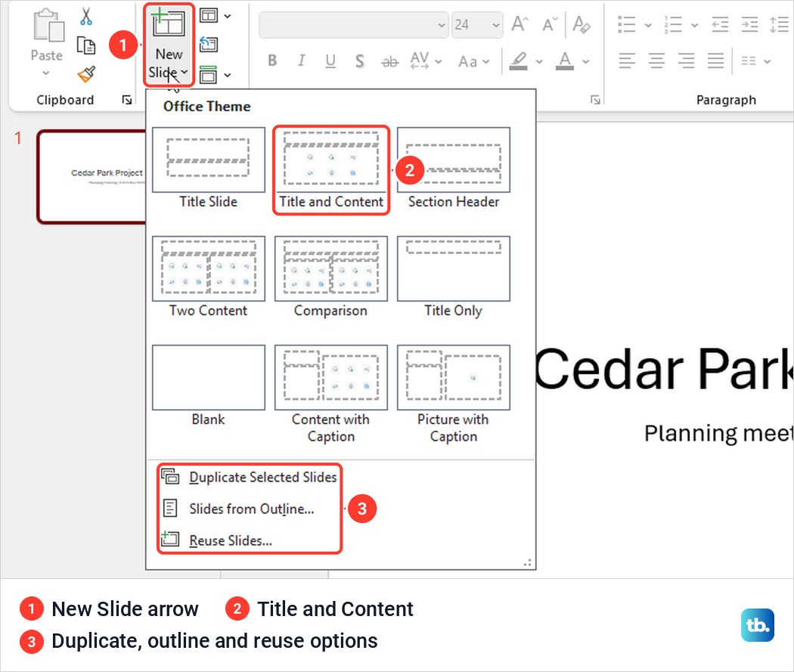
Task: Choose the Blank layout
Action: pyautogui.click(x=208, y=386)
